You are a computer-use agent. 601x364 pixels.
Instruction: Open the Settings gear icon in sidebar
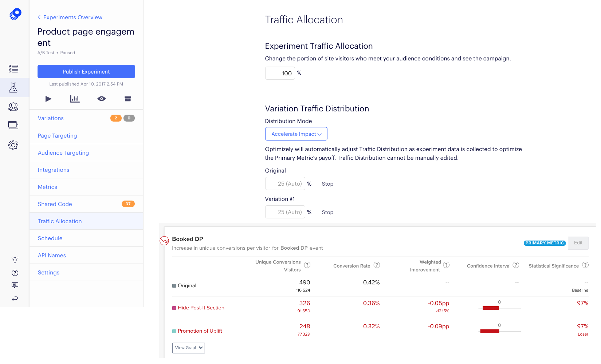(13, 145)
